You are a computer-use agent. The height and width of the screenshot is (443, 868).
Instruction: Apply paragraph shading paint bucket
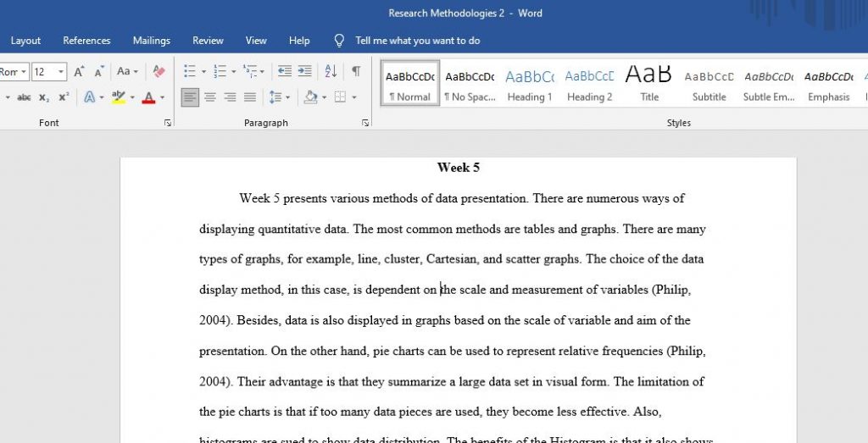point(310,97)
